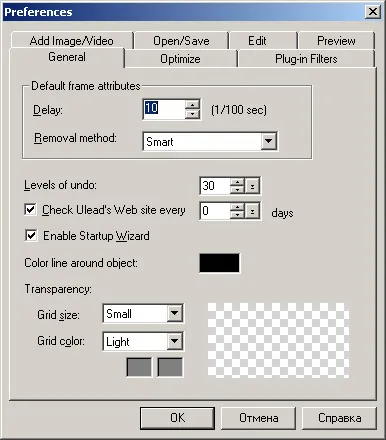Expand the Grid color dropdown
Image resolution: width=386 pixels, height=440 pixels.
tap(174, 341)
